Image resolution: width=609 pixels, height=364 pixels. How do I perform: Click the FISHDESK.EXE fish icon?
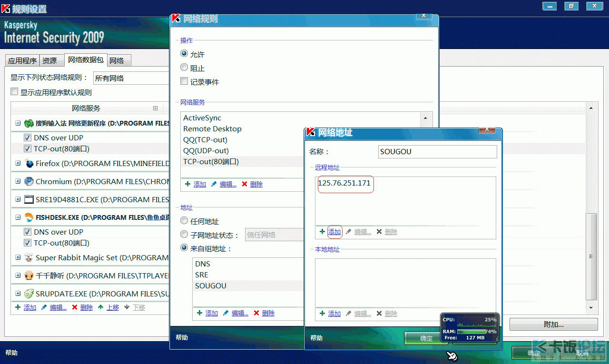29,217
